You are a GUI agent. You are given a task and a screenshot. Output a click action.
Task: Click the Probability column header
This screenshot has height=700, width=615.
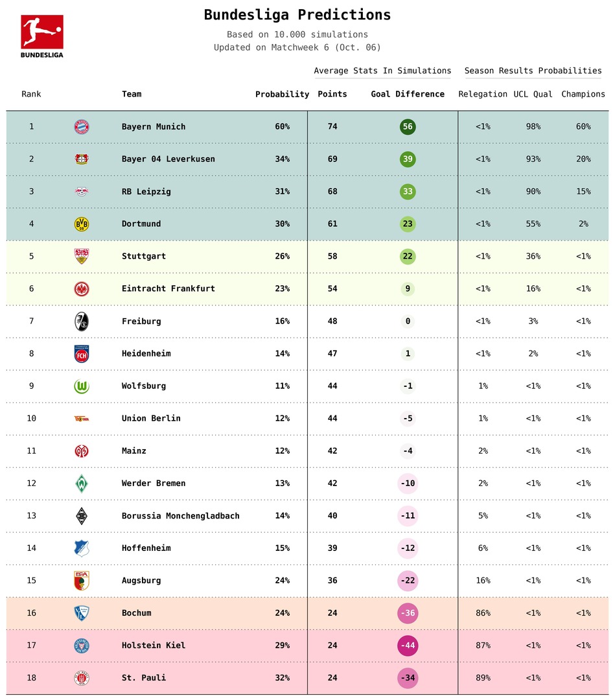pos(282,95)
